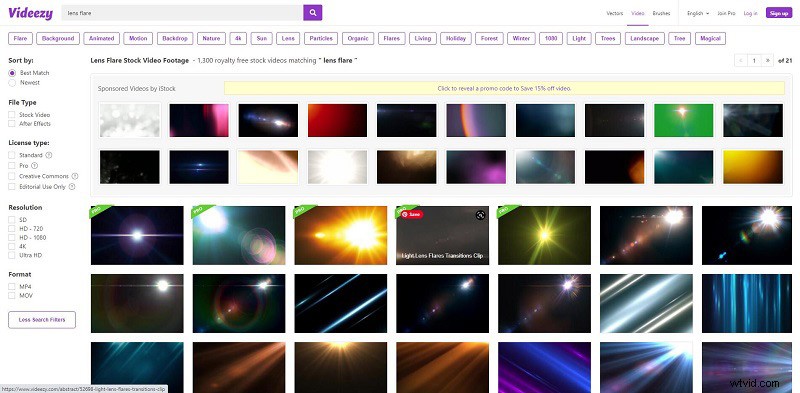
Task: Go to next results page arrow
Action: click(x=767, y=61)
